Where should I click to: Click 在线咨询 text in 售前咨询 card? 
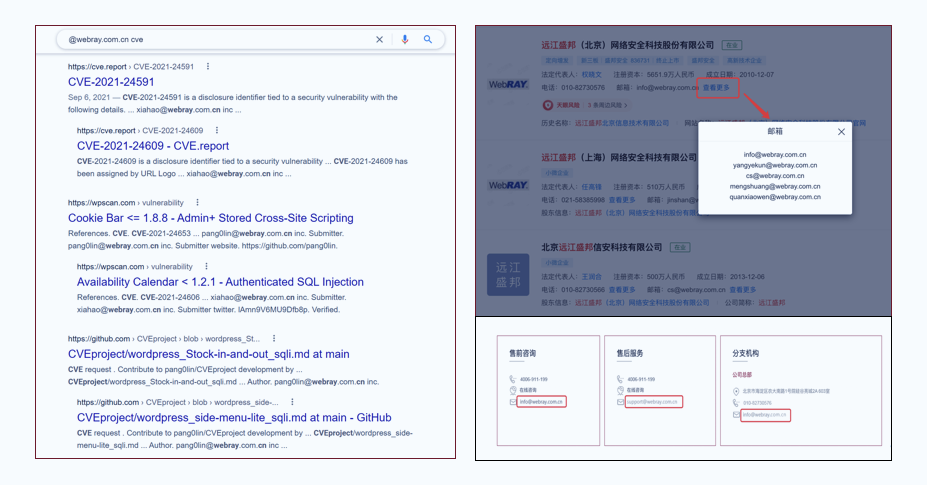click(x=528, y=390)
